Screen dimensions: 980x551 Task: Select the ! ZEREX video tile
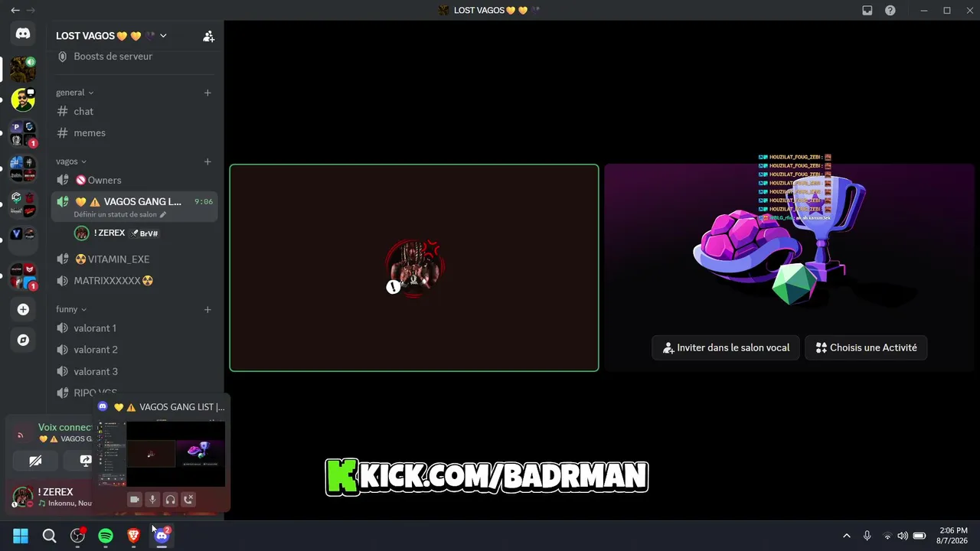click(414, 268)
